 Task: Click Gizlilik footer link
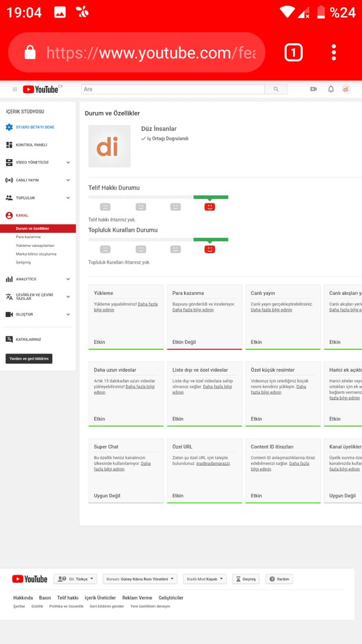point(37,606)
